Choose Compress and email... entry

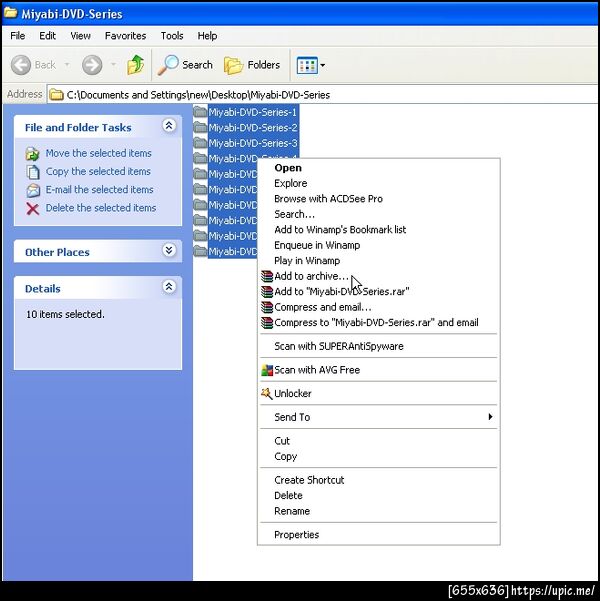tap(378, 307)
